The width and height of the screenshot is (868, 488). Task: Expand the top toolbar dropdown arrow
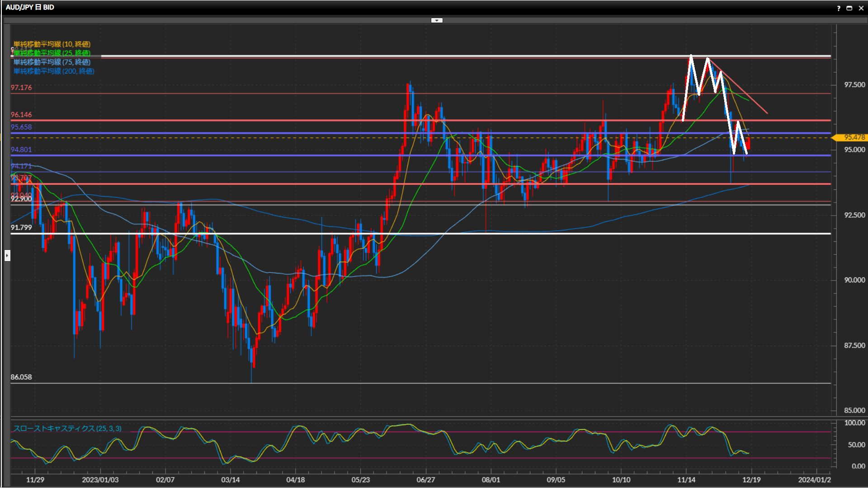pyautogui.click(x=437, y=20)
